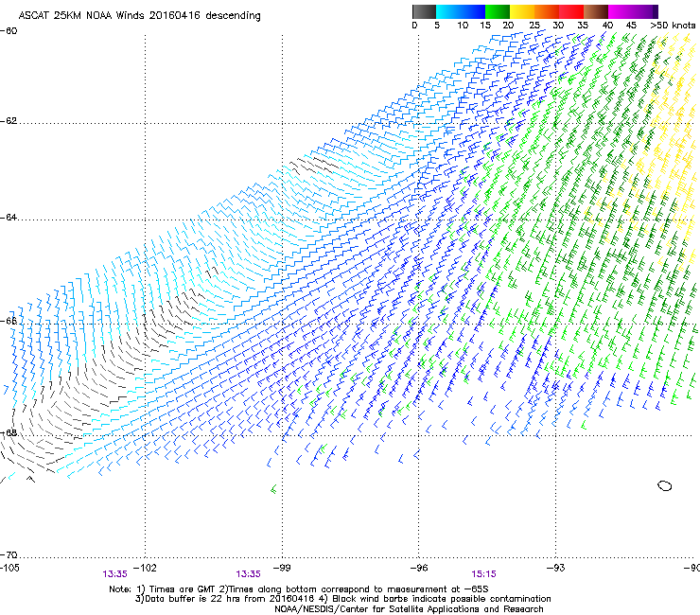Click the brown 35-40 knots color segment
Image resolution: width=700 pixels, height=615 pixels.
coord(596,11)
